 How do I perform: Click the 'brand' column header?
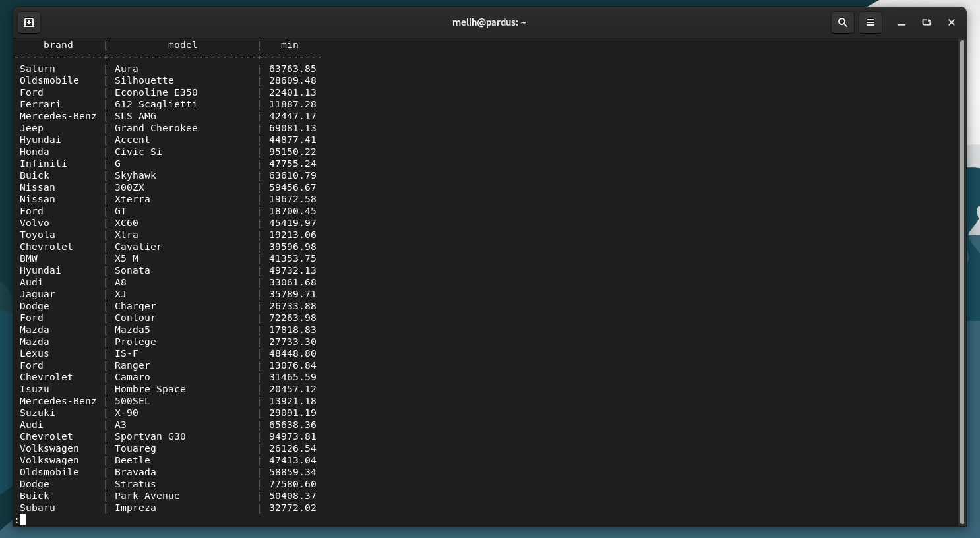(58, 45)
